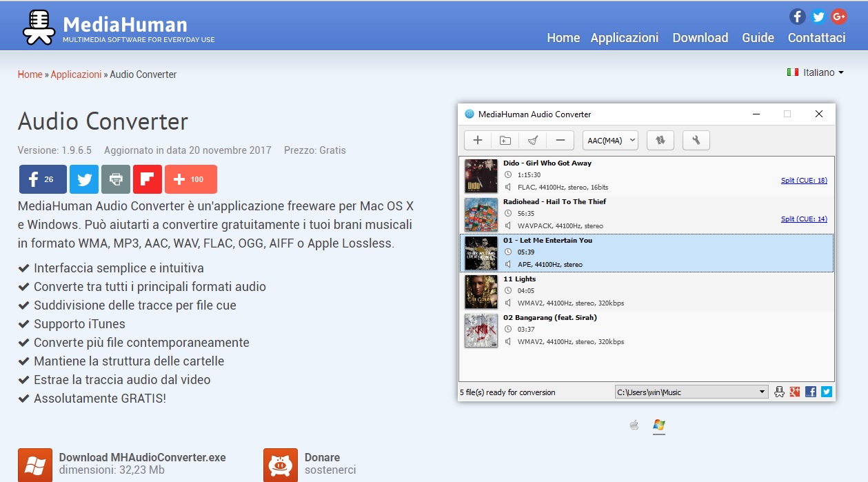Click Download MHAudioConverter.exe link

coord(143,458)
